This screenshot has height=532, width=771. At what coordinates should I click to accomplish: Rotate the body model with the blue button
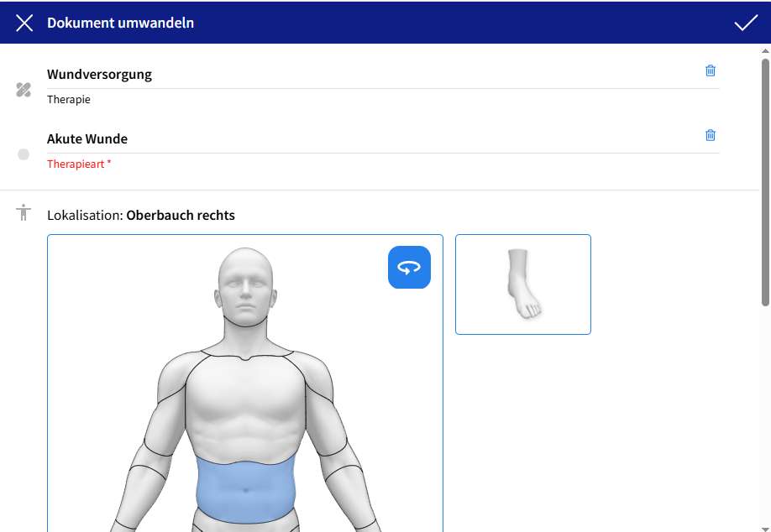[409, 268]
